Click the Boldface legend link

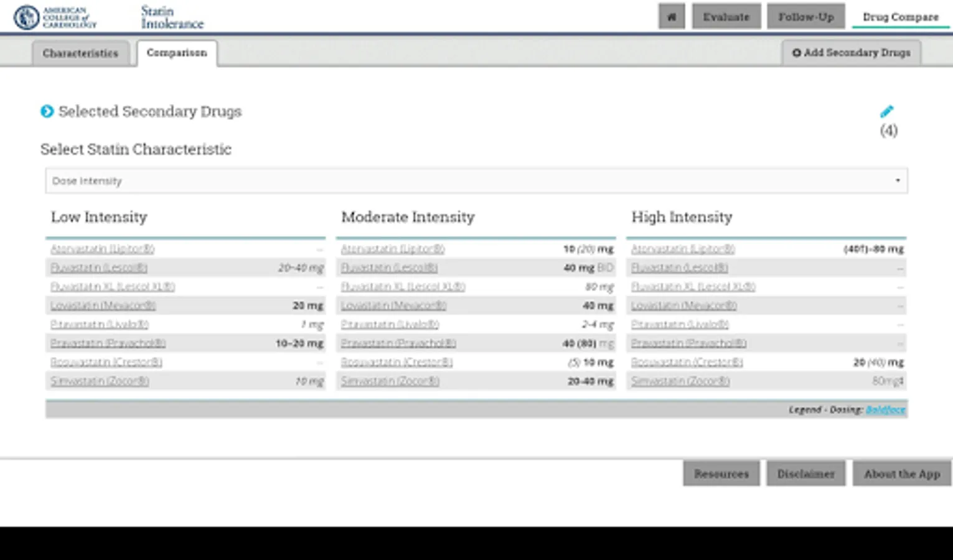click(x=885, y=409)
